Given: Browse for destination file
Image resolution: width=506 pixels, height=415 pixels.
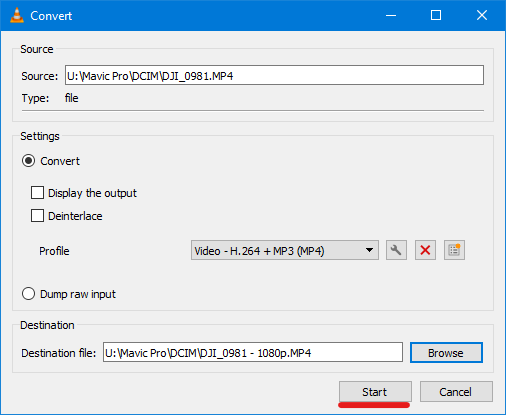Looking at the screenshot, I should [x=446, y=353].
